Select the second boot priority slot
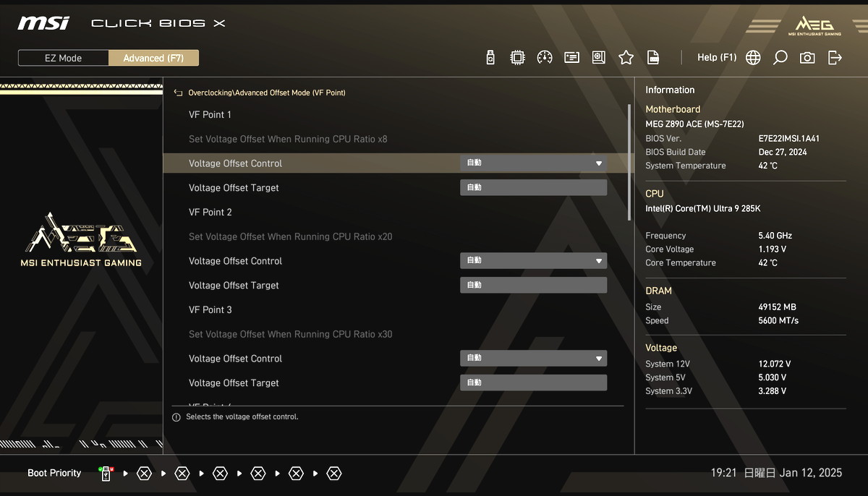Screen dimensions: 868x496 (144, 474)
